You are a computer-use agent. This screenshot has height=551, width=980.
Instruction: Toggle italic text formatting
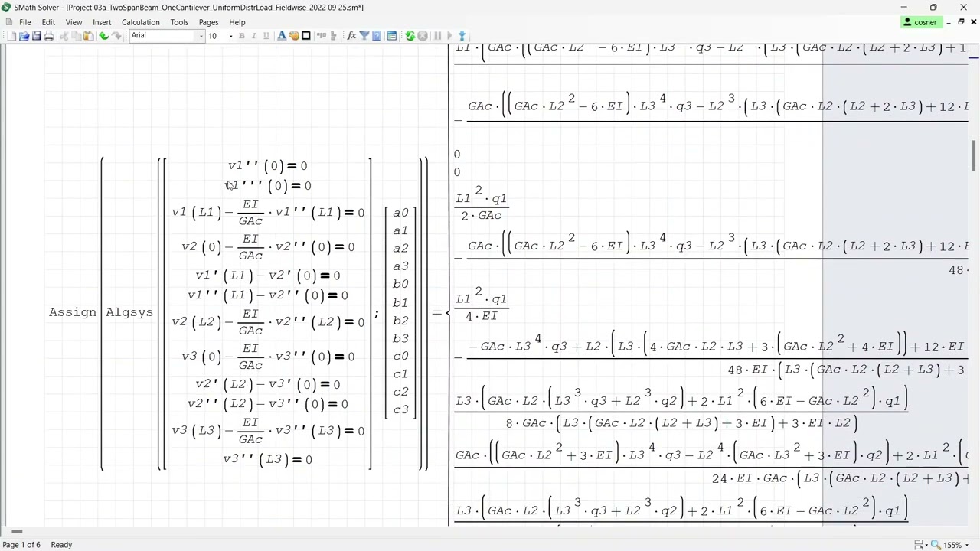tap(253, 36)
